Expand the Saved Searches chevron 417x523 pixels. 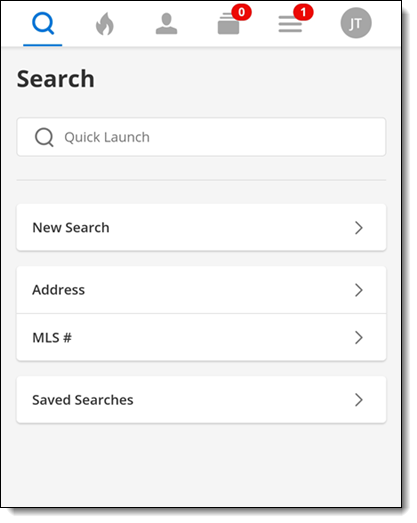[x=359, y=400]
